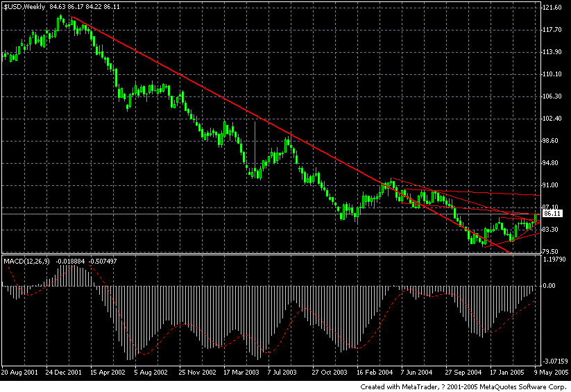Click the 110.10 price axis label

click(552, 74)
